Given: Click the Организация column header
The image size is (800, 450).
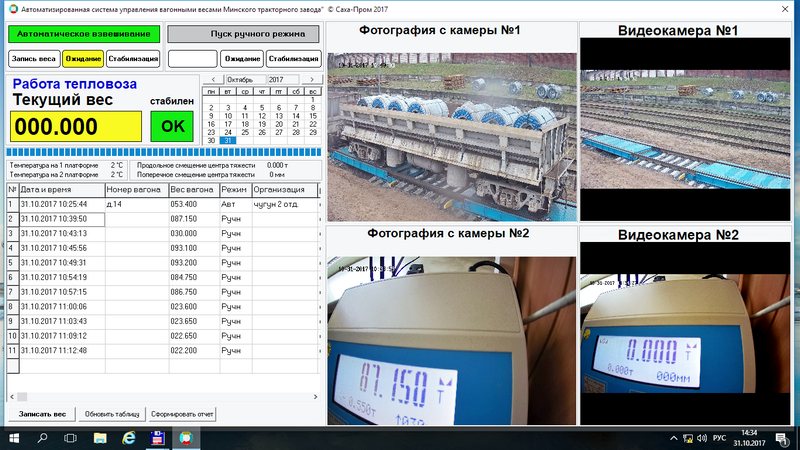Looking at the screenshot, I should point(285,190).
